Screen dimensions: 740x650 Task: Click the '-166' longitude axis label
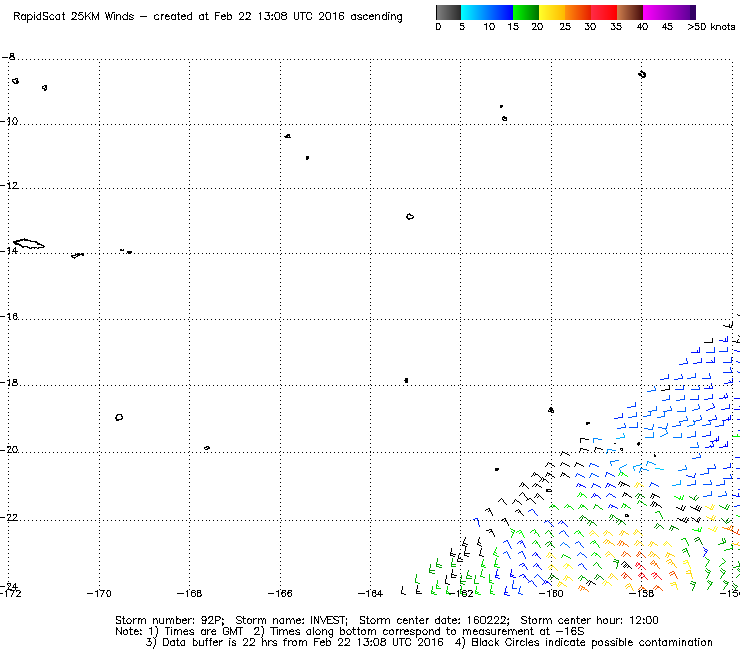coord(280,594)
